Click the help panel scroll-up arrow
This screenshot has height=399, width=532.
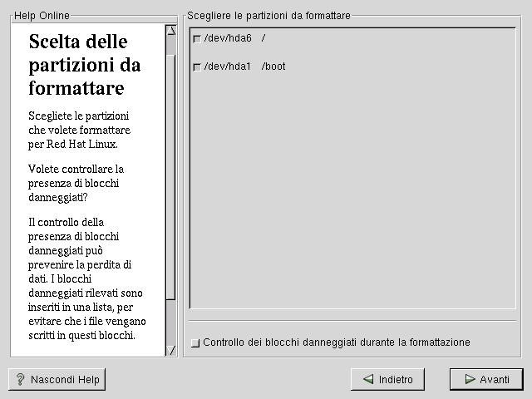coord(171,31)
